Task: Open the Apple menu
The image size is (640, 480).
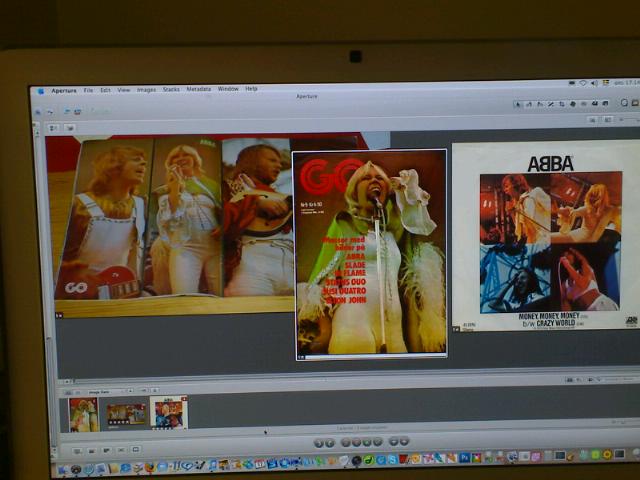Action: coord(41,90)
